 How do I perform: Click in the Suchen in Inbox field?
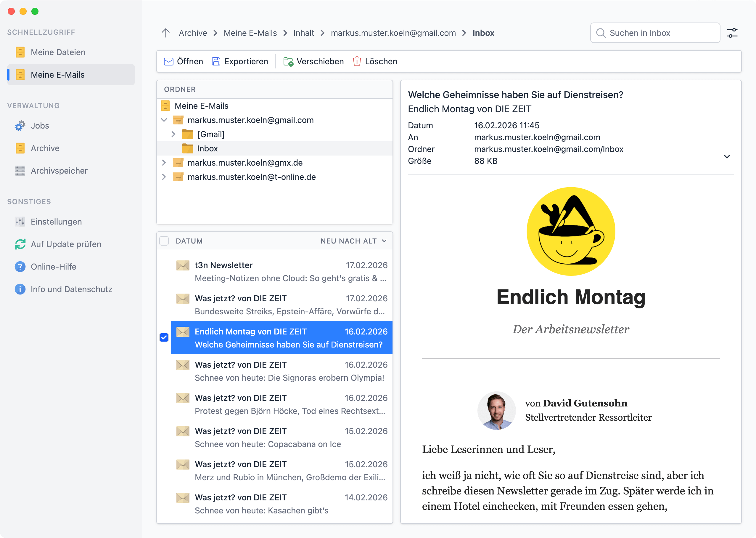(x=655, y=33)
